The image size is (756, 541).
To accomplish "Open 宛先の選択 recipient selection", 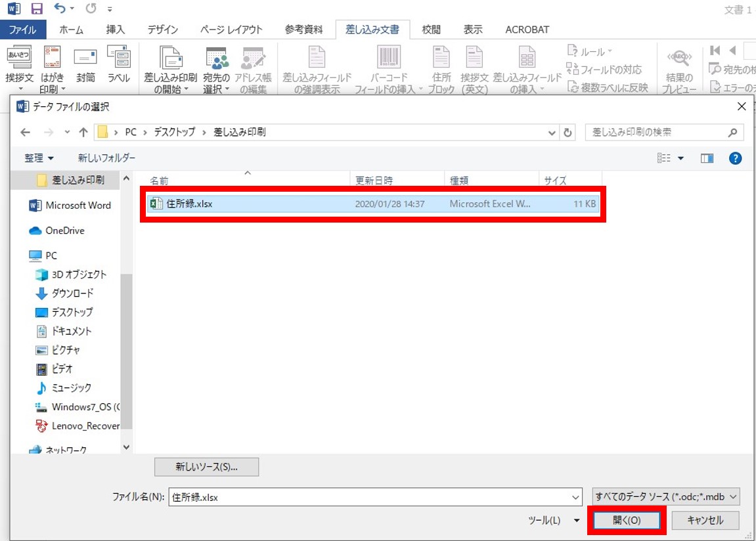I will (x=216, y=70).
